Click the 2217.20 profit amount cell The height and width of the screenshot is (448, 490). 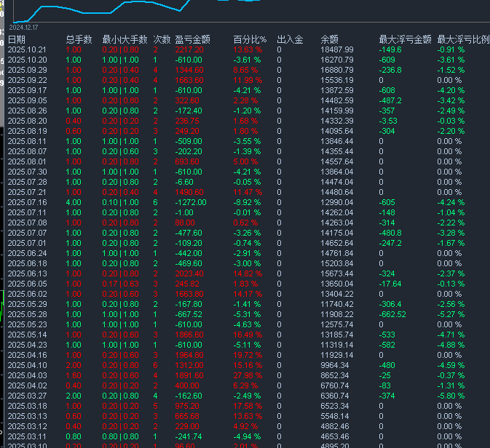[189, 49]
